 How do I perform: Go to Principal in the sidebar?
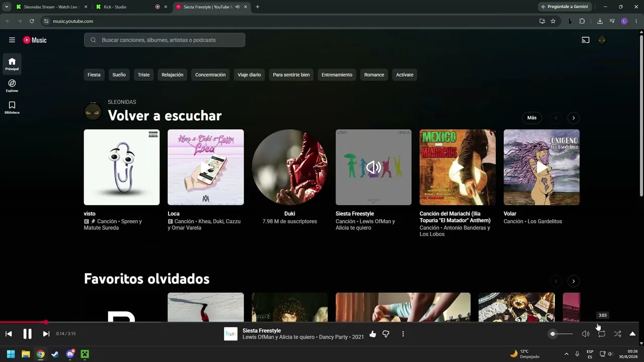coord(12,64)
